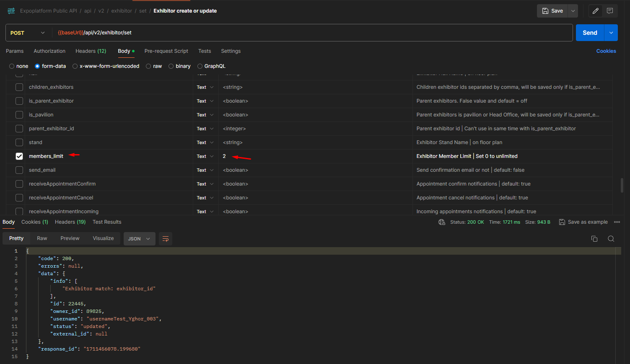
Task: Click the request parameters vertical scrollbar
Action: coord(622,185)
